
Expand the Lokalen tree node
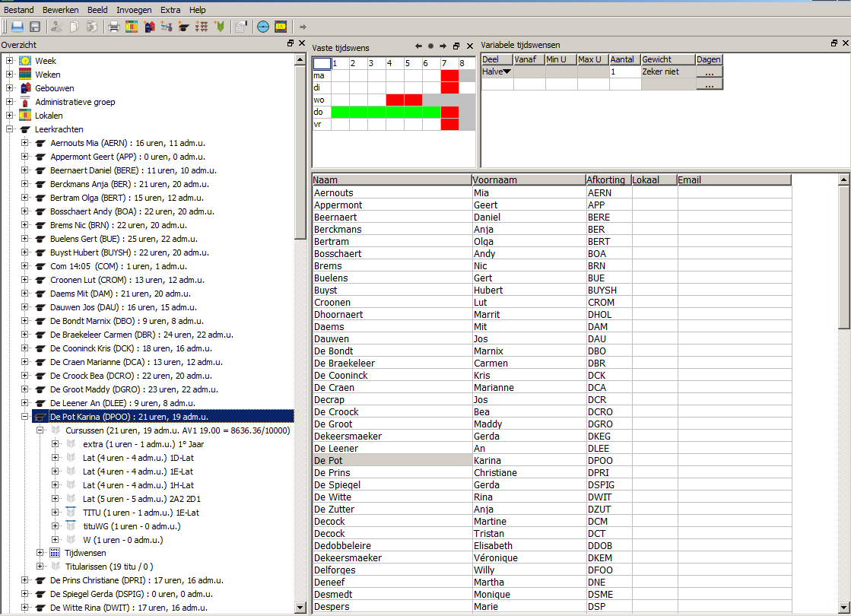(x=10, y=115)
